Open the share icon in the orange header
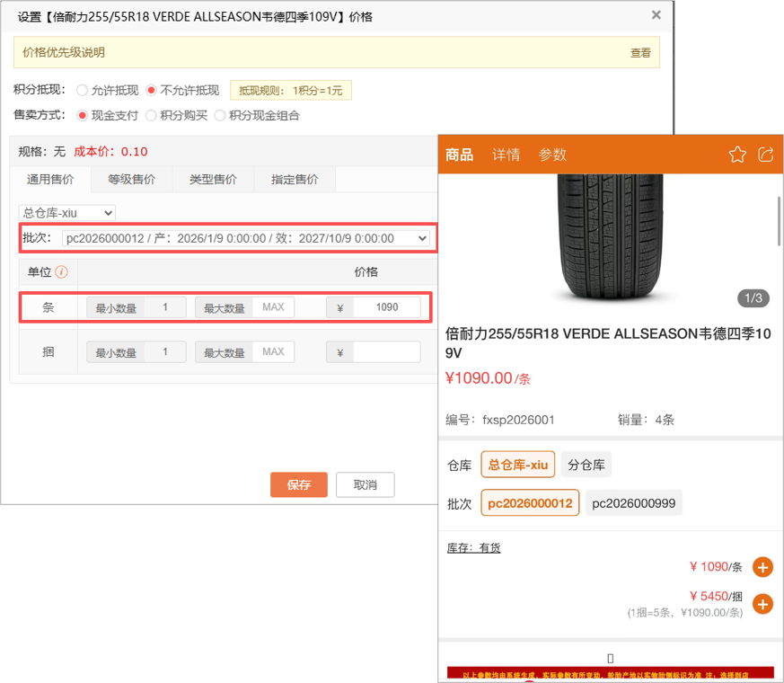Screen dimensions: 784x683 (x=765, y=155)
